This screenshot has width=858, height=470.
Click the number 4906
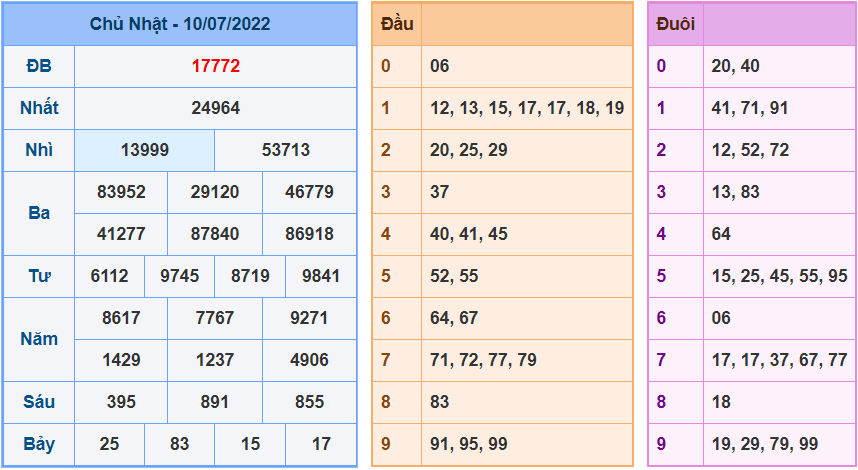309,360
